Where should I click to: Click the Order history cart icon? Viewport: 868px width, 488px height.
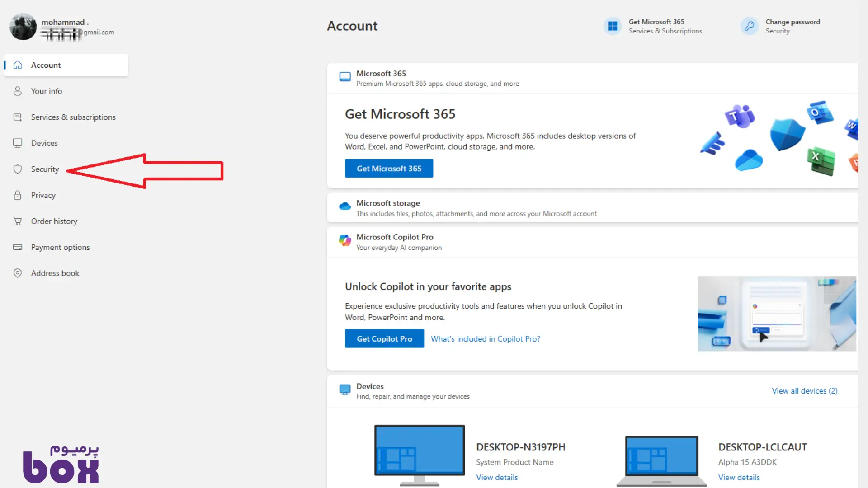[18, 221]
